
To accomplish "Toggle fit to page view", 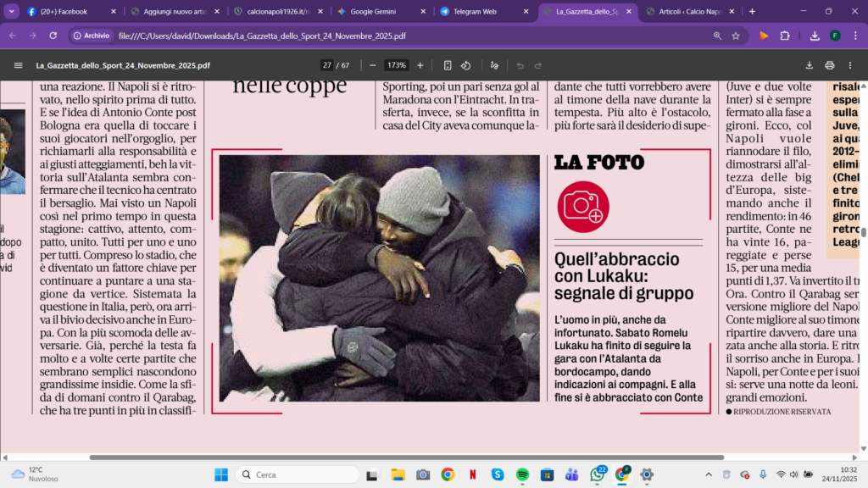I will pos(448,65).
